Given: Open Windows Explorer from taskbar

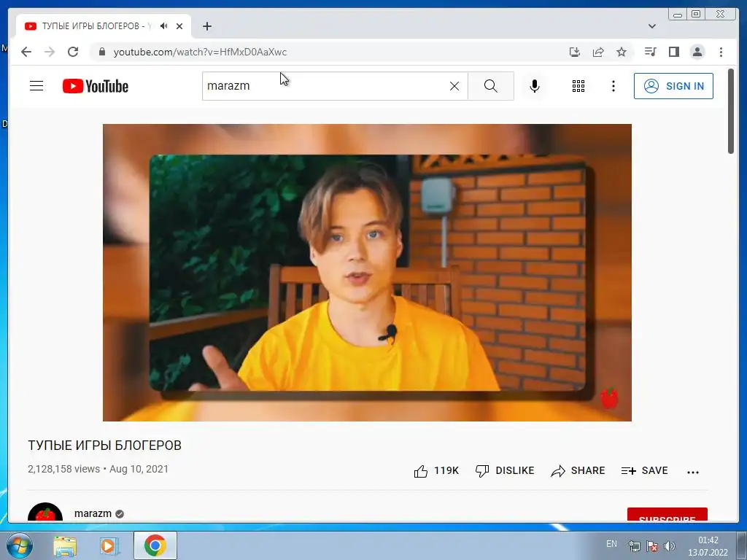Looking at the screenshot, I should pos(65,545).
